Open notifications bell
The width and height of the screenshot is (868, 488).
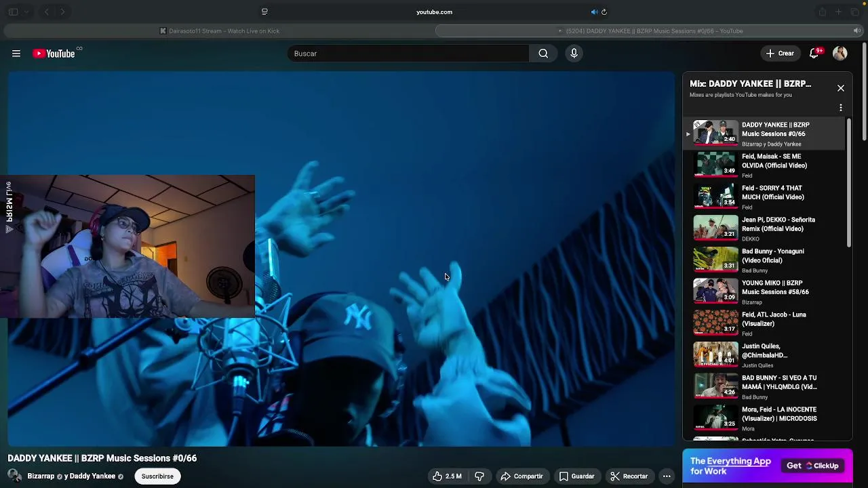pyautogui.click(x=814, y=54)
